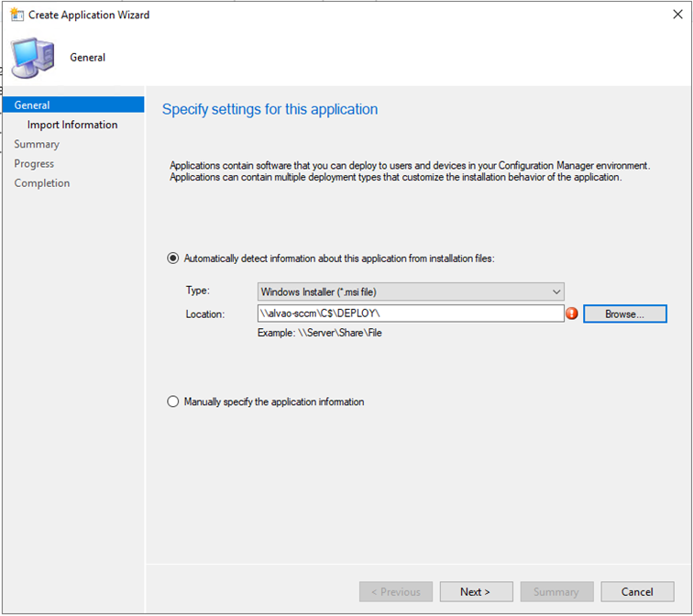The width and height of the screenshot is (693, 616).
Task: Open the Type dropdown list
Action: click(x=411, y=291)
